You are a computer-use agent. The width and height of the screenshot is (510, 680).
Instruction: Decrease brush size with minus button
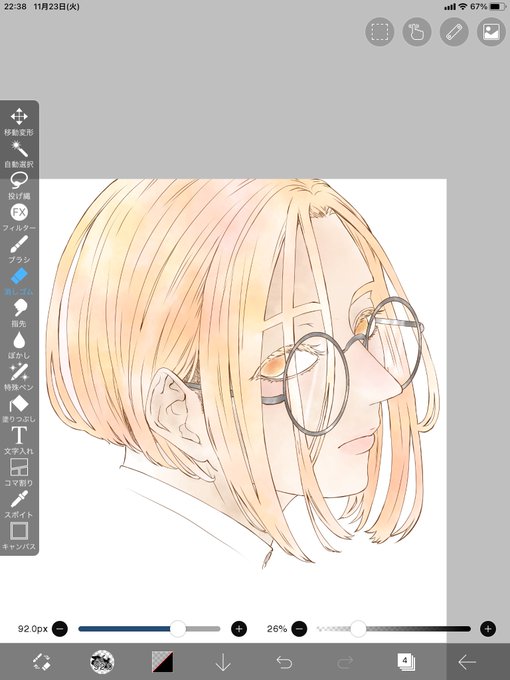coord(60,628)
